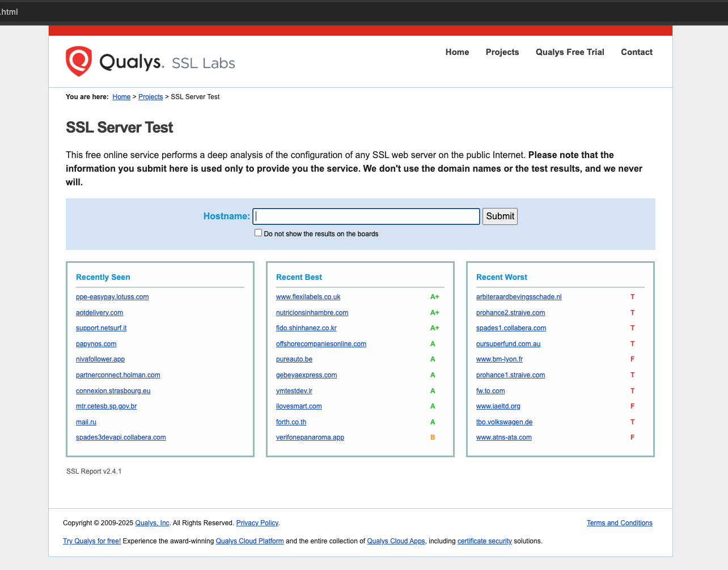Open fido.shinhanez.co.kr report link
This screenshot has height=570, width=728.
306,328
